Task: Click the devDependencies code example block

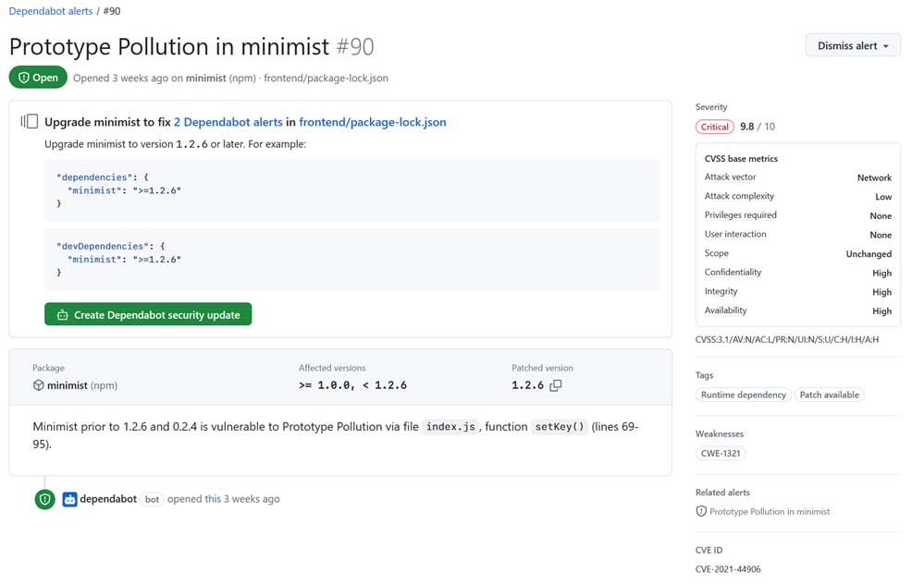Action: [x=351, y=259]
